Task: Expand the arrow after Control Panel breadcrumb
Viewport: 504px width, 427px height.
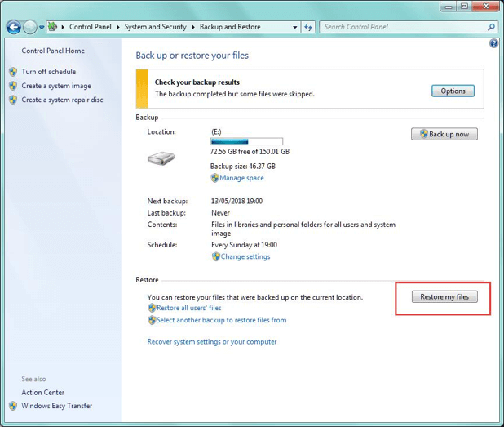Action: click(118, 27)
